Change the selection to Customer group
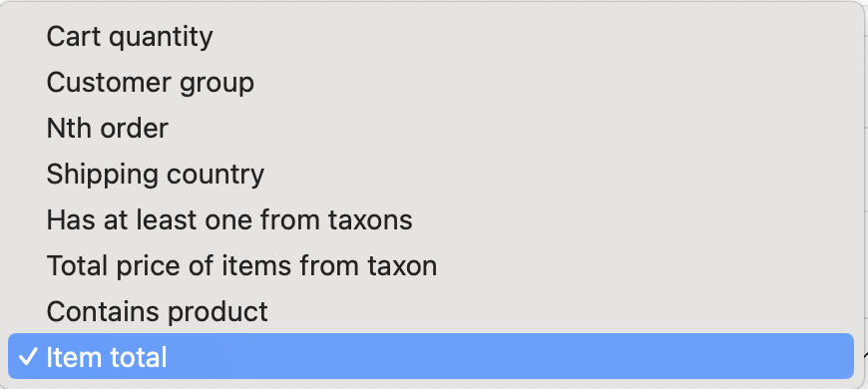The image size is (868, 389). tap(431, 83)
